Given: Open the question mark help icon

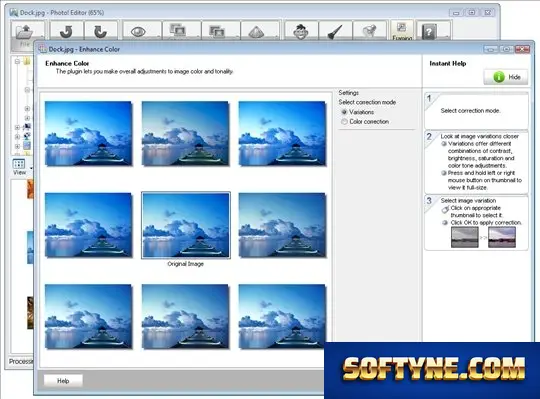Looking at the screenshot, I should pos(429,32).
